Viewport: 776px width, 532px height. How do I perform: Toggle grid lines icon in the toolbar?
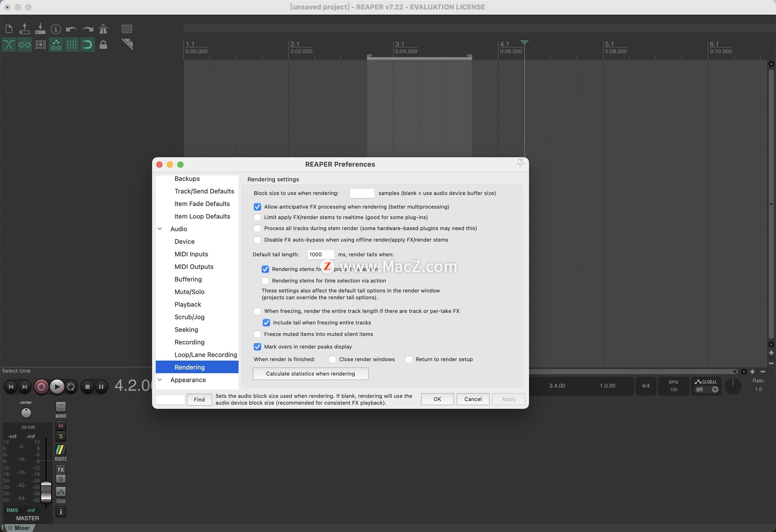pos(72,44)
